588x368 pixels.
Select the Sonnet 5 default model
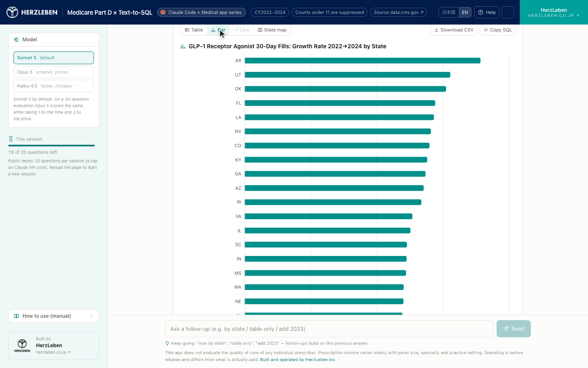tap(53, 58)
